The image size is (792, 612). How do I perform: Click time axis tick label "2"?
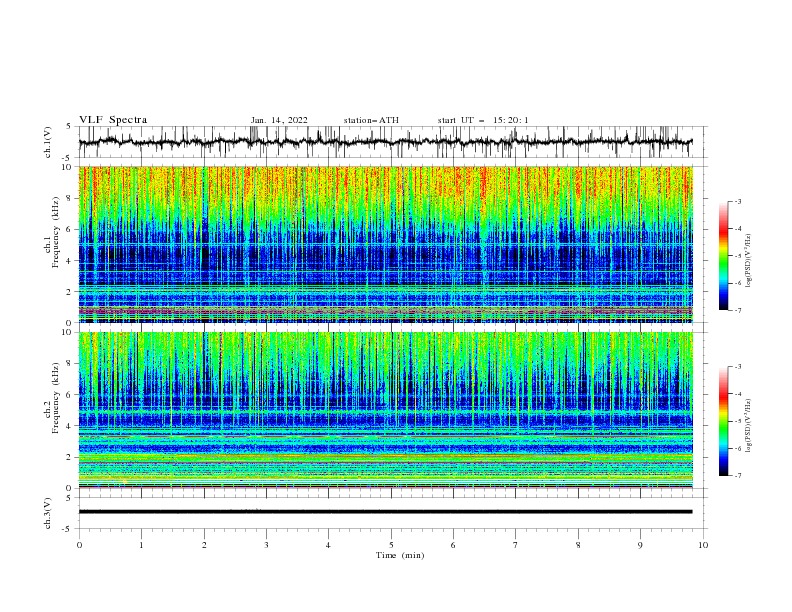pos(204,545)
